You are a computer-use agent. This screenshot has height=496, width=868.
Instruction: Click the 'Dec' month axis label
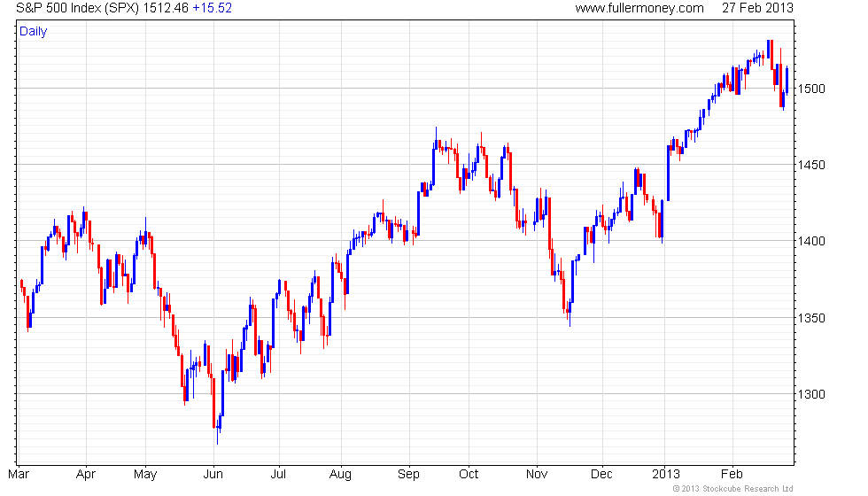pyautogui.click(x=601, y=475)
